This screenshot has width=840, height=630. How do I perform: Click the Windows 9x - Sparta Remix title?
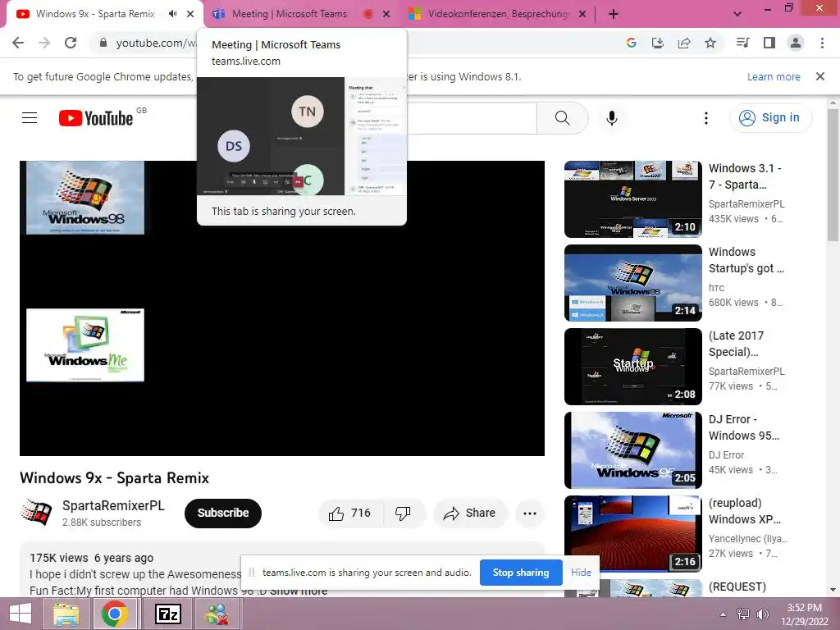(x=114, y=478)
